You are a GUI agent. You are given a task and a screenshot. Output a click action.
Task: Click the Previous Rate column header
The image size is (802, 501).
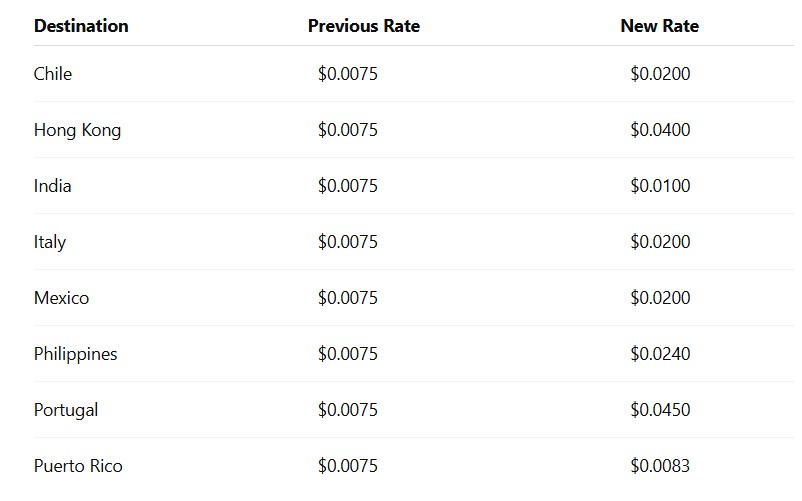pos(364,26)
